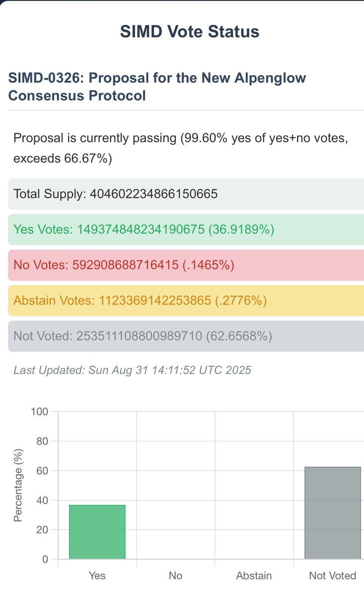The height and width of the screenshot is (597, 364).
Task: Select the green Yes Votes row
Action: [186, 229]
